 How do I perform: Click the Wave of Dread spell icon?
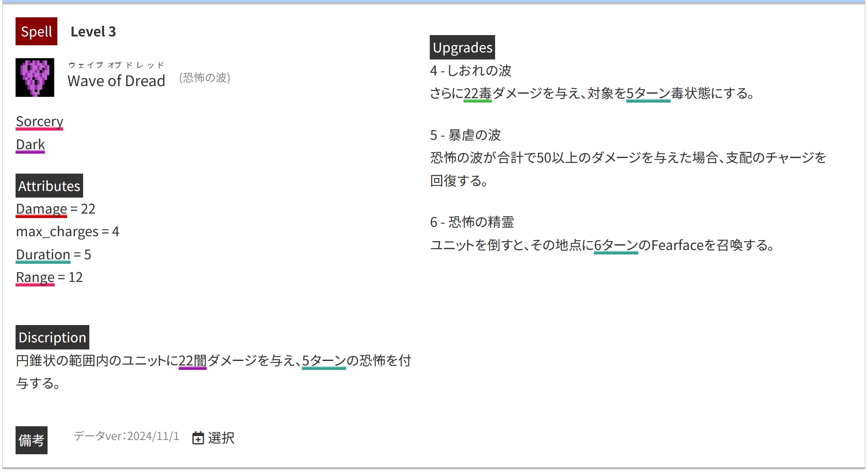[35, 77]
